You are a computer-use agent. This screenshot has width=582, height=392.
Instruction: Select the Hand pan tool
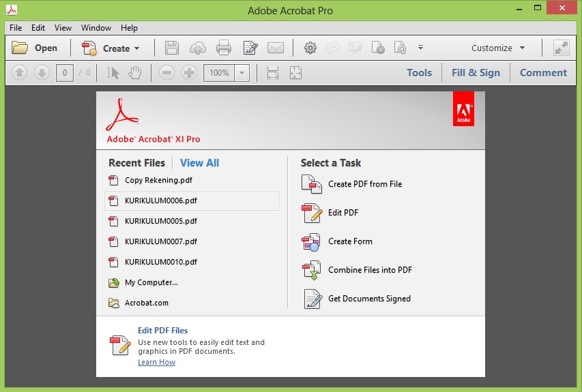click(x=134, y=73)
